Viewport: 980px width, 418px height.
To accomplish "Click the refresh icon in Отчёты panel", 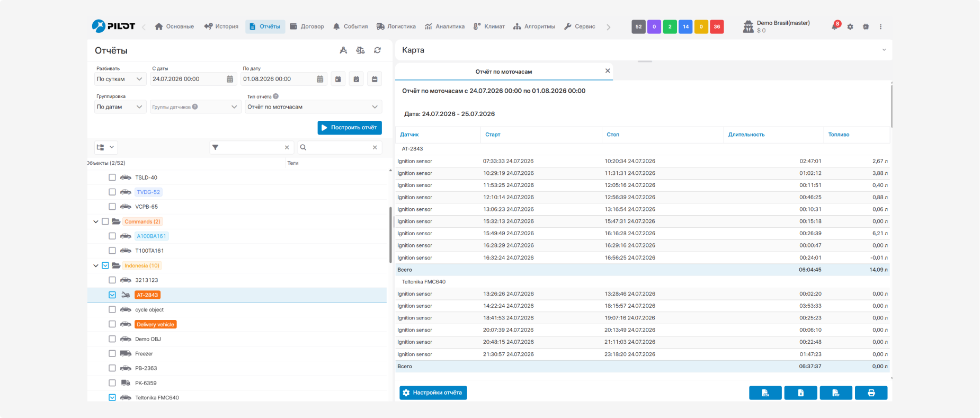I will point(377,50).
